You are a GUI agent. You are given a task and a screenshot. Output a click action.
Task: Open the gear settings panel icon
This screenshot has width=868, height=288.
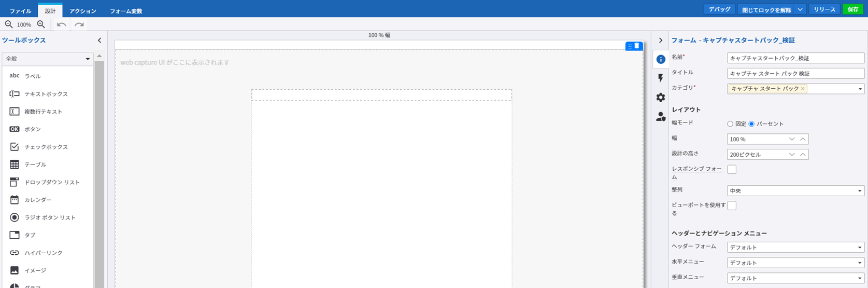click(x=660, y=98)
